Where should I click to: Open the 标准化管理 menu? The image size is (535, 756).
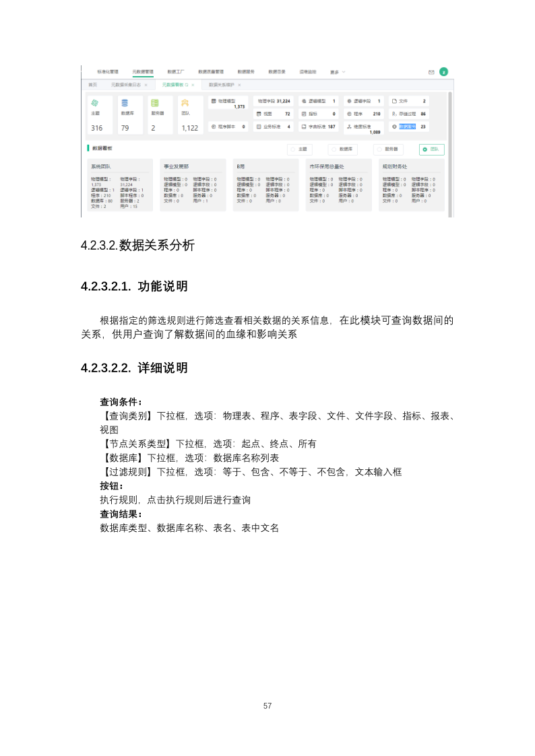[108, 71]
